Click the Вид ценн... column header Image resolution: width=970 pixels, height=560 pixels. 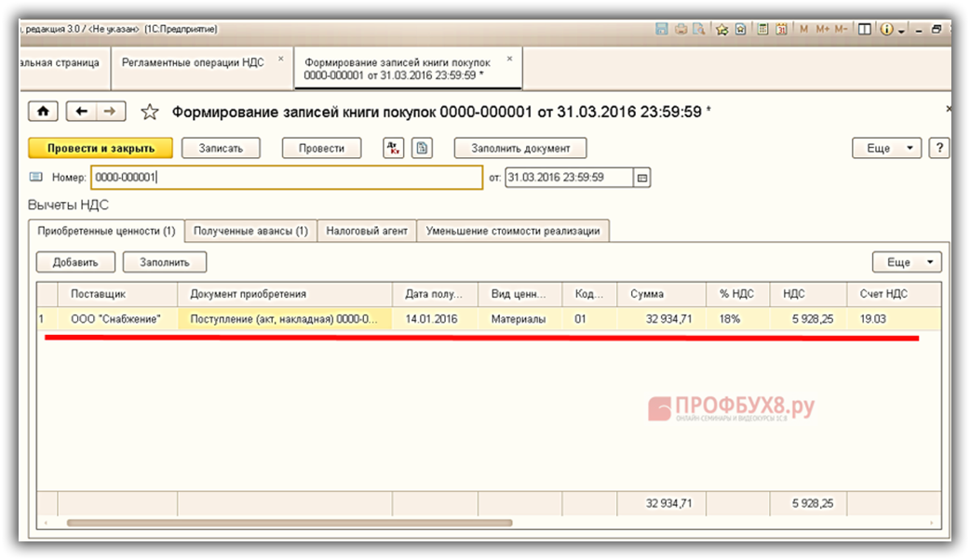coord(519,294)
